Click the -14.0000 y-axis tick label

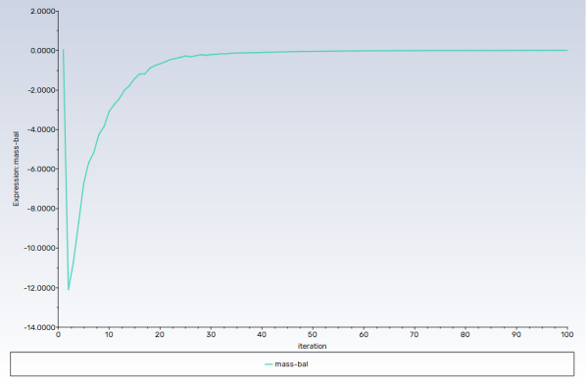pos(40,327)
